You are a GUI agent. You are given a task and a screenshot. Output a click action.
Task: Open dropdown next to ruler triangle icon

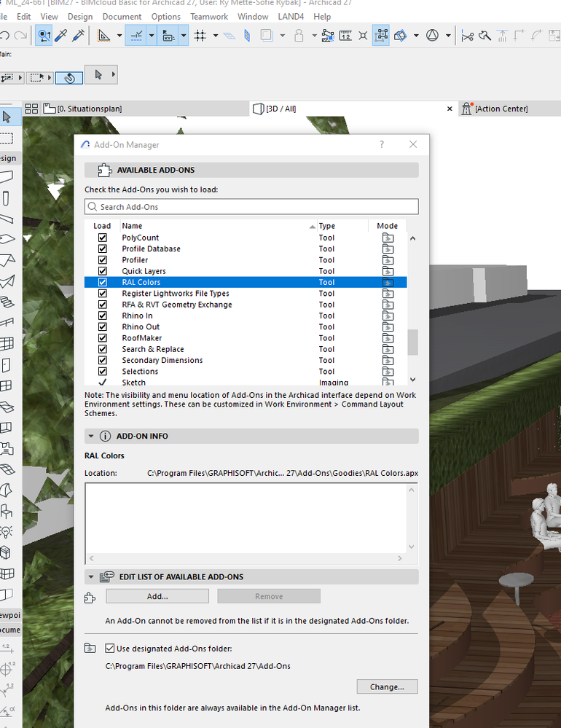[119, 36]
